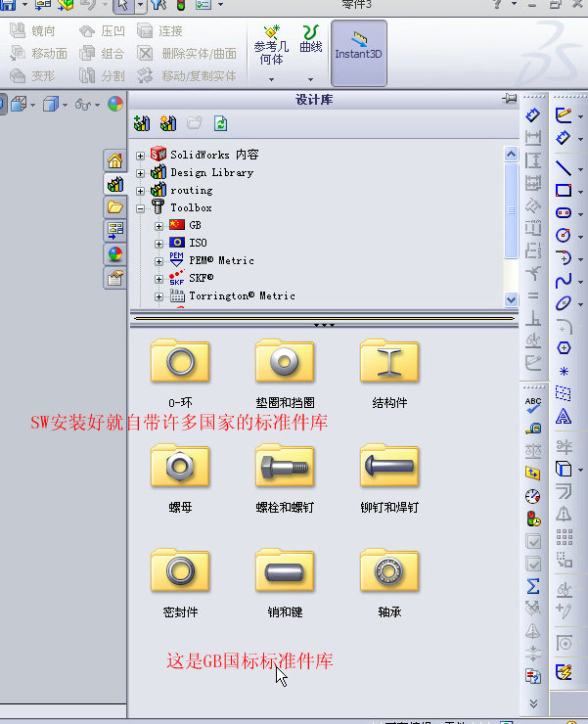Expand the SolidWorks 内容 tree node

click(141, 157)
